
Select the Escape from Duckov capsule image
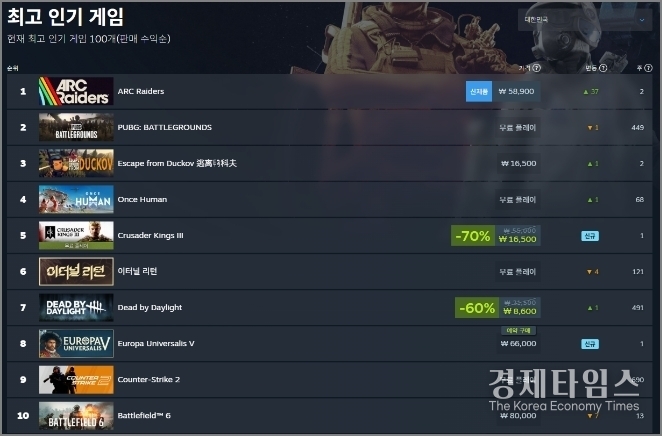point(76,163)
